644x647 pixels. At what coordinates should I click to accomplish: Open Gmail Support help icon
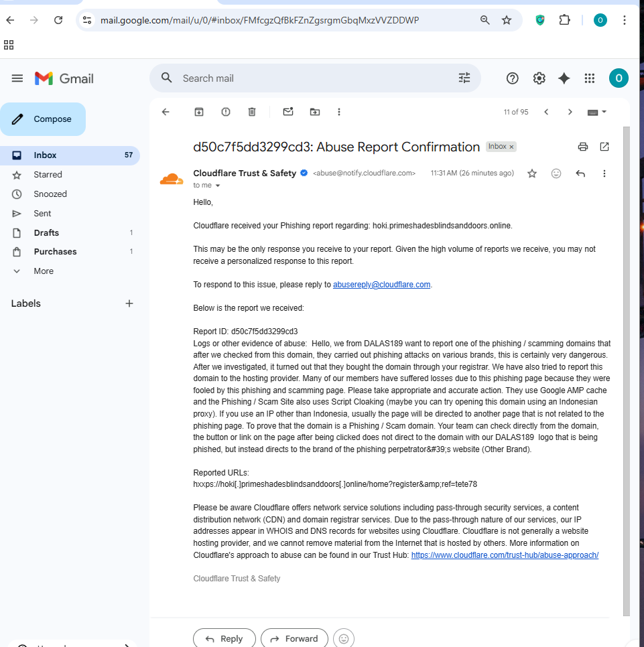(x=512, y=78)
